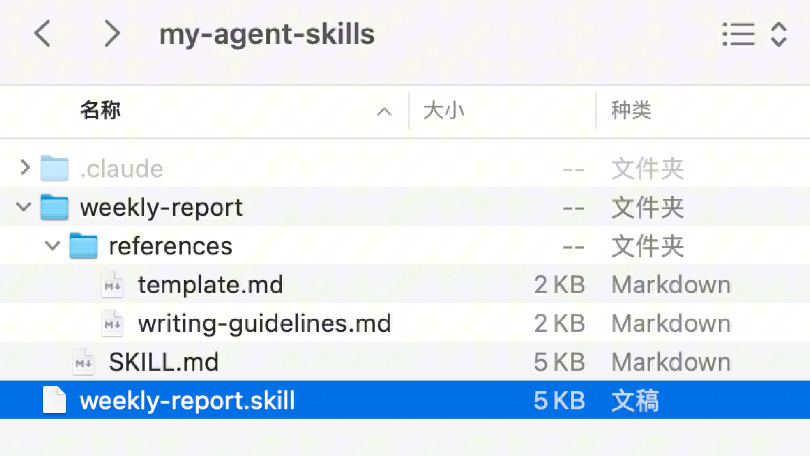
Task: Sort files by the 种类 column
Action: coord(631,110)
